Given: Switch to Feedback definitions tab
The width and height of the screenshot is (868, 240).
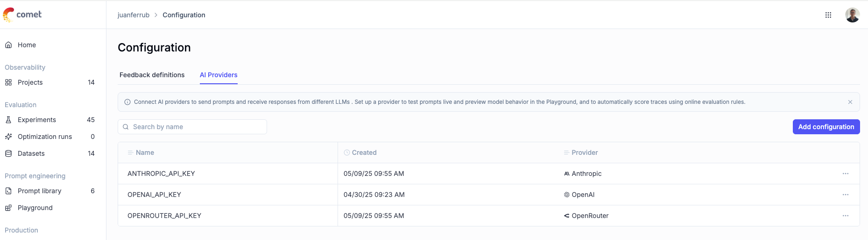Looking at the screenshot, I should click(152, 75).
